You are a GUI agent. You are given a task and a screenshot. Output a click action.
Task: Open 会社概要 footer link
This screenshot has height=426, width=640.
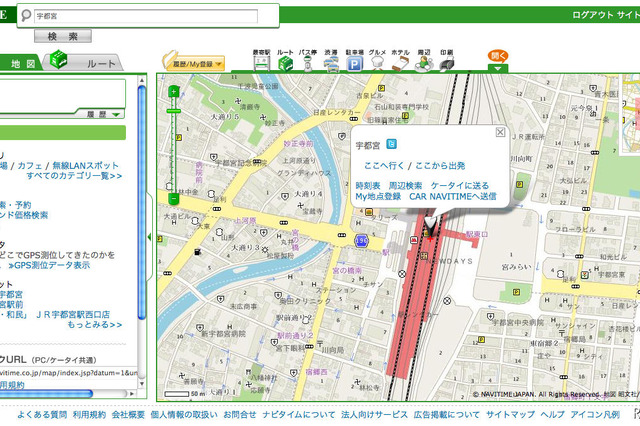click(128, 415)
